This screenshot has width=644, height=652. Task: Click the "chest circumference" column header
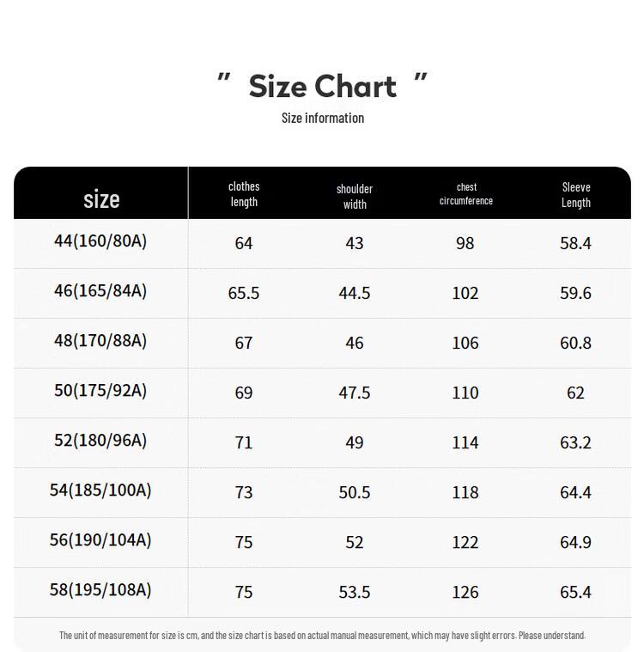point(466,194)
